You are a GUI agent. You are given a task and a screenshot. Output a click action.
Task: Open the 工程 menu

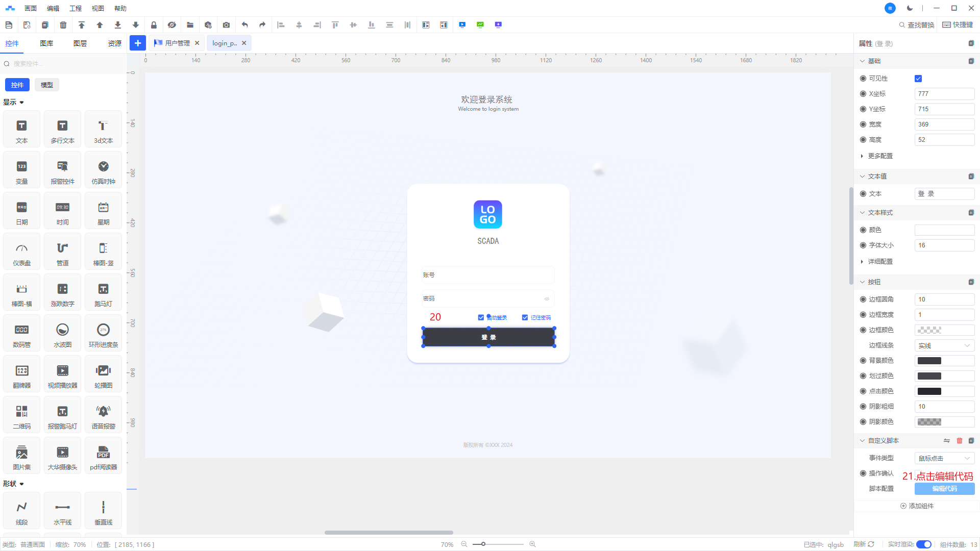pyautogui.click(x=76, y=8)
